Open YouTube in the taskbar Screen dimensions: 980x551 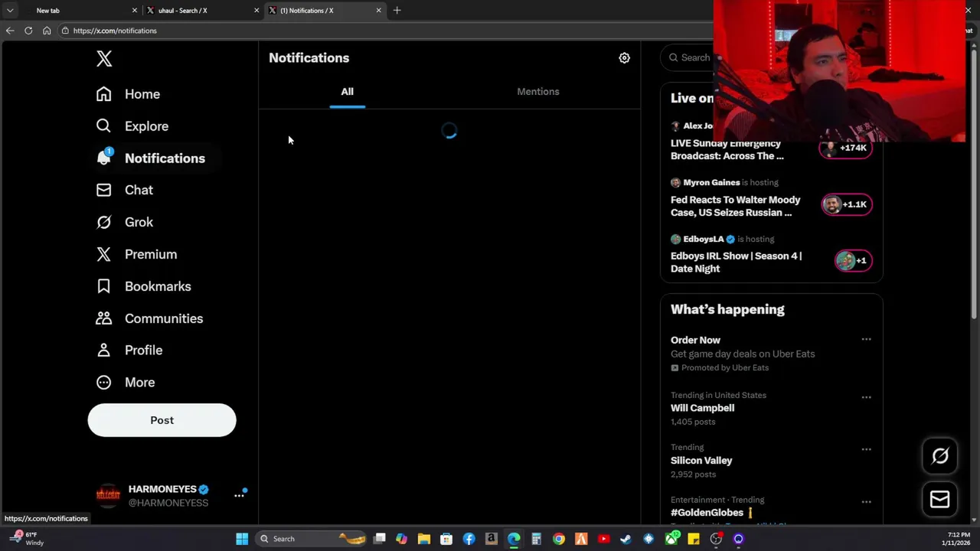[603, 539]
